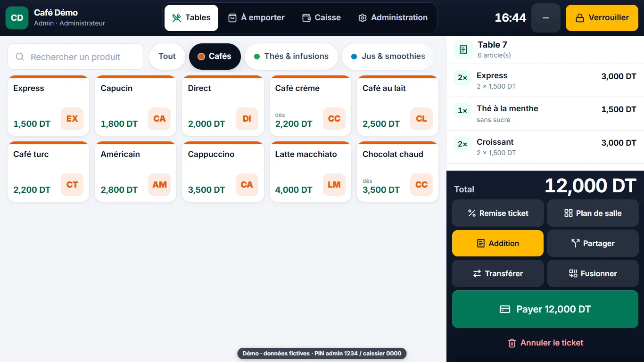Image resolution: width=644 pixels, height=362 pixels.
Task: Show all products with Tout filter
Action: pyautogui.click(x=167, y=57)
